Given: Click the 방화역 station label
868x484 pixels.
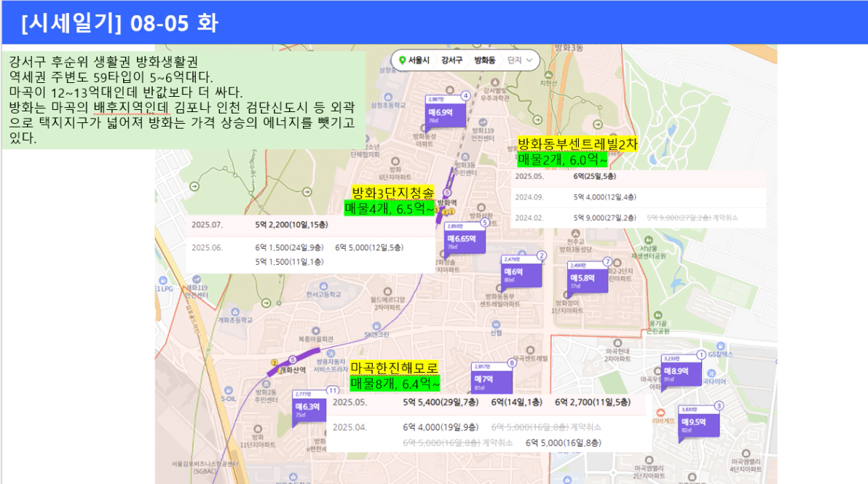Looking at the screenshot, I should 447,202.
